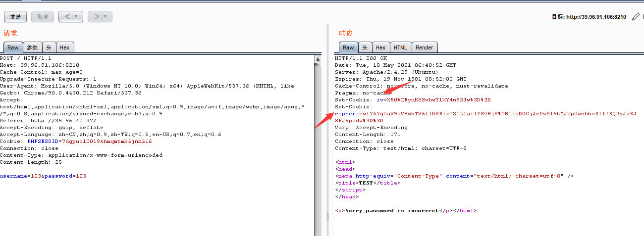644x236 pixels.
Task: Click the 发送 (Send) button
Action: click(x=15, y=17)
